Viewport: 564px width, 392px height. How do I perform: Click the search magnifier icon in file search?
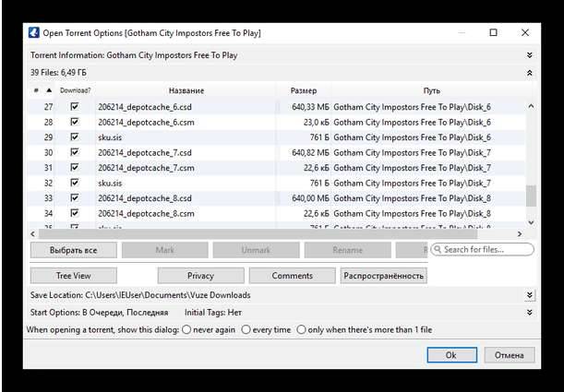coord(437,250)
